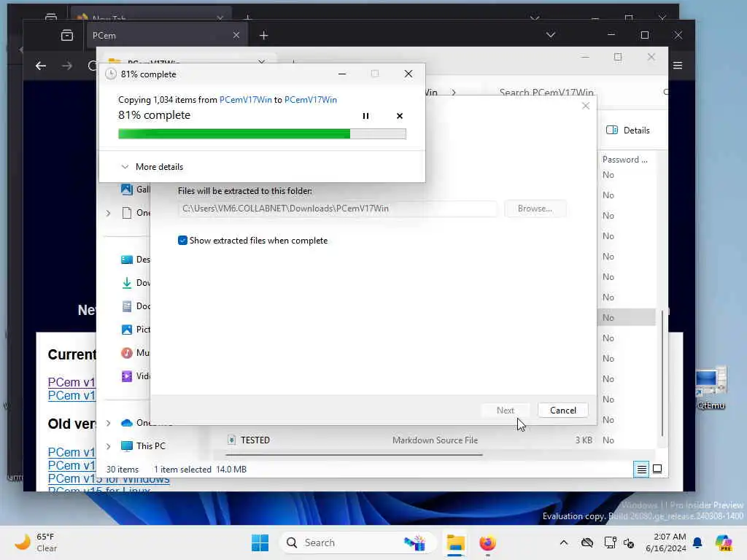Open the PCemV17Win source folder link
The width and height of the screenshot is (747, 560).
tap(245, 99)
